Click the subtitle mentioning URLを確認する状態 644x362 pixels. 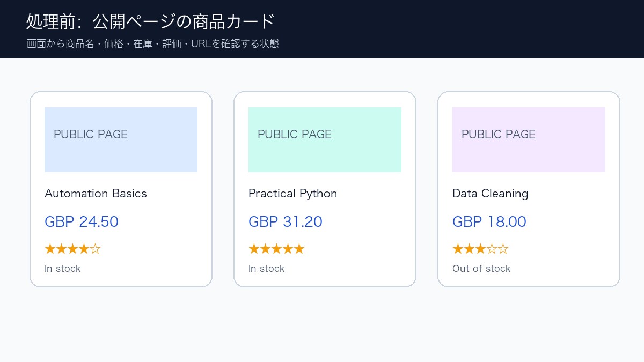[x=153, y=44]
